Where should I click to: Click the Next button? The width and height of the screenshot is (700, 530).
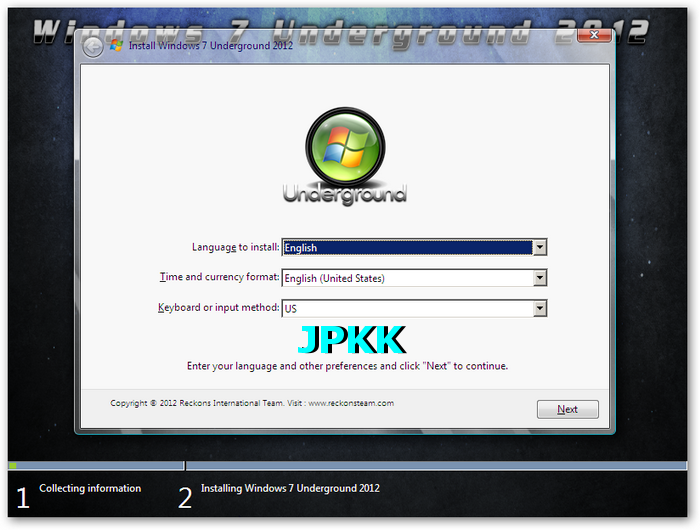(x=567, y=409)
